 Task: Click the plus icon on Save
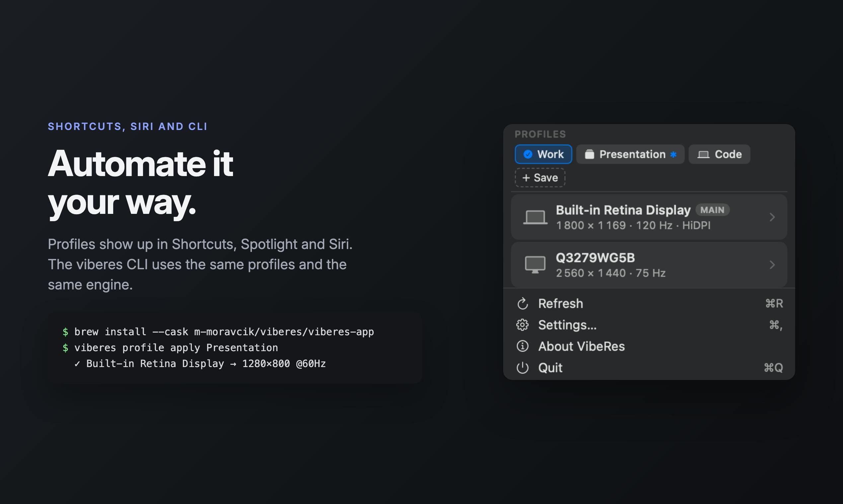(526, 178)
